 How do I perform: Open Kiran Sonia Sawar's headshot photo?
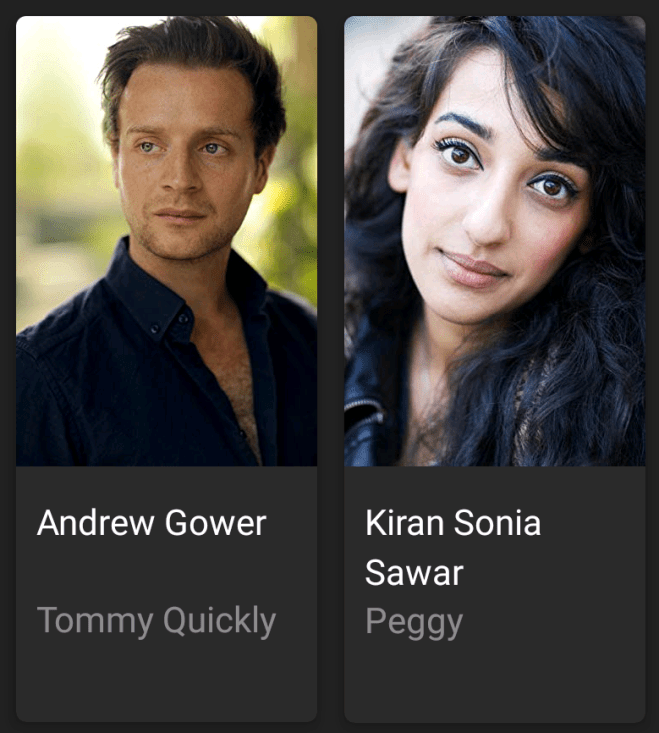494,241
